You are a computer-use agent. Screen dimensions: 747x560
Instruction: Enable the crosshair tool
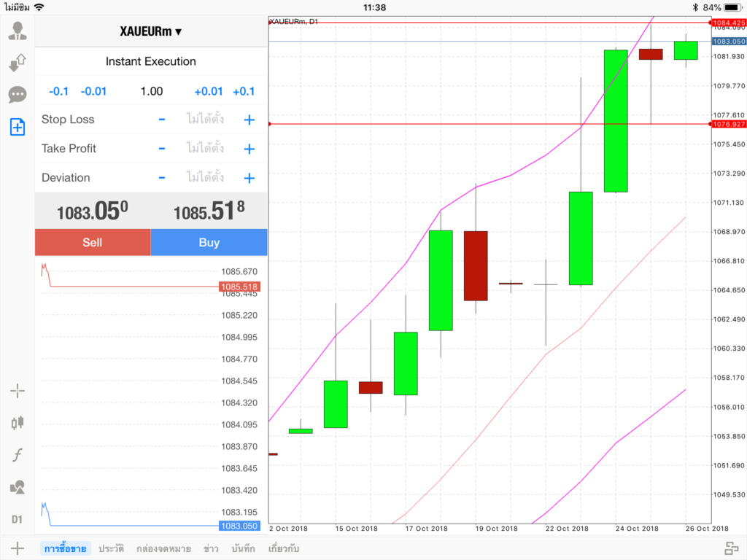click(x=17, y=391)
